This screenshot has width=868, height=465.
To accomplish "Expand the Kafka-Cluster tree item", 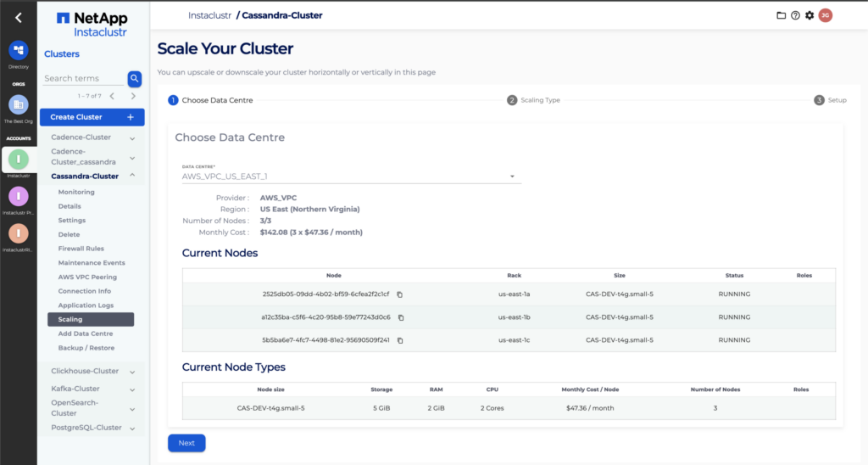I will (x=132, y=389).
